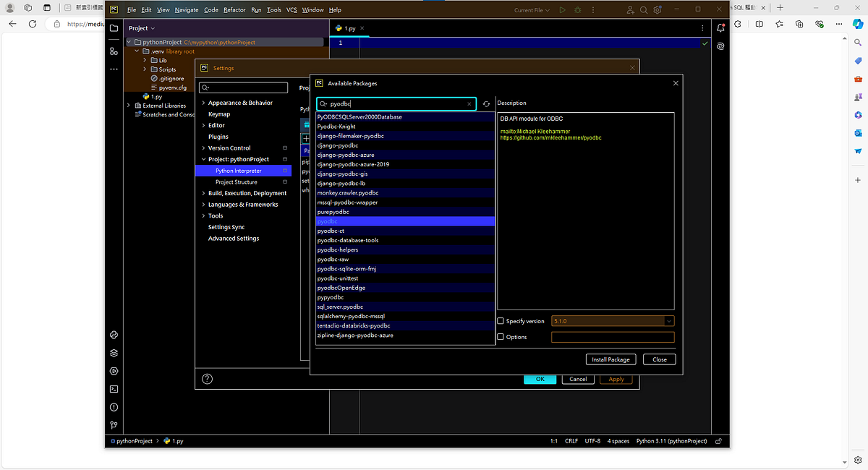
Task: Refresh the available packages list
Action: (x=486, y=103)
